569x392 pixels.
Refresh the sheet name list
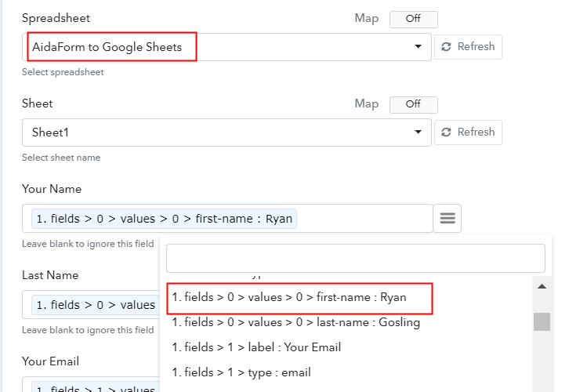(x=468, y=132)
